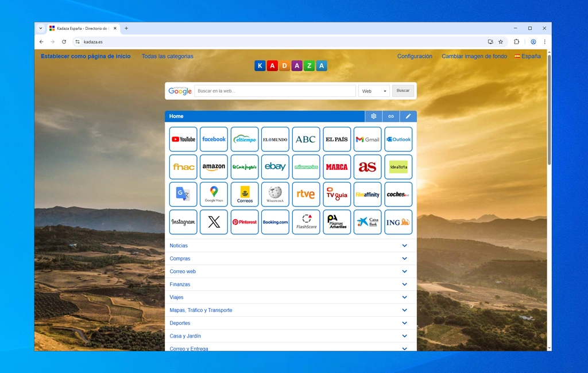Click the Home panel settings gear
The image size is (588, 373).
tap(373, 116)
